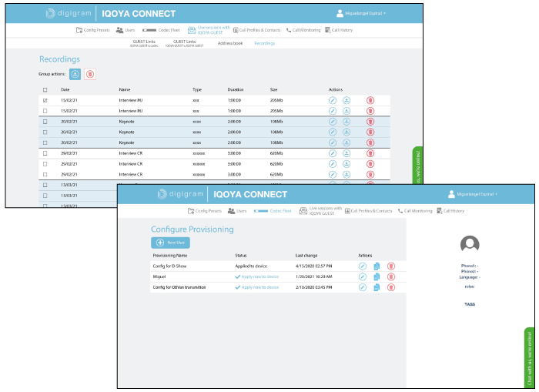Click the group delete recordings icon
539x392 pixels.
90,74
